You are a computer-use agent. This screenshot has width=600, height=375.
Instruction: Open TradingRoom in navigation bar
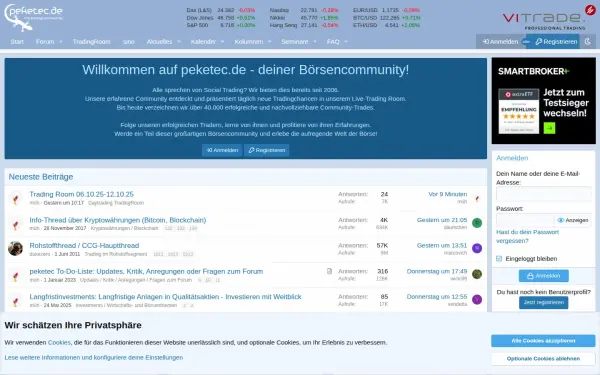coord(91,41)
